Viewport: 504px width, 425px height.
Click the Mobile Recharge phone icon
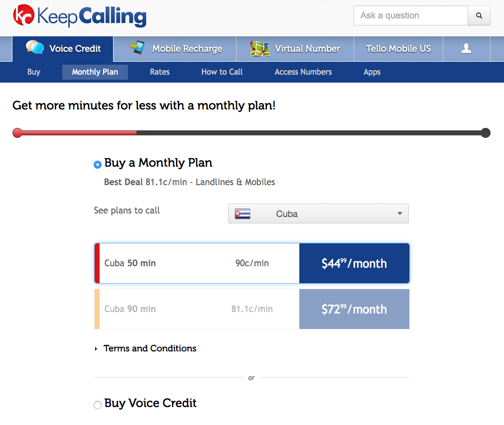(x=137, y=47)
